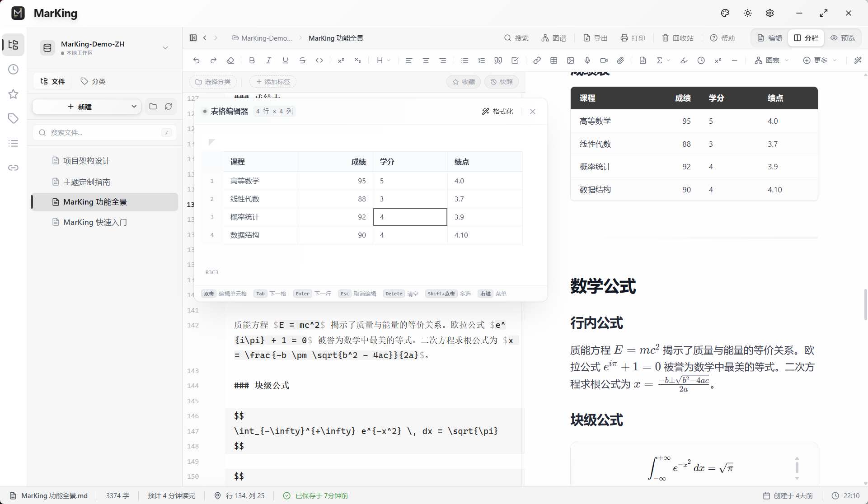This screenshot has height=504, width=868.
Task: Open the heading level dropdown
Action: point(383,61)
